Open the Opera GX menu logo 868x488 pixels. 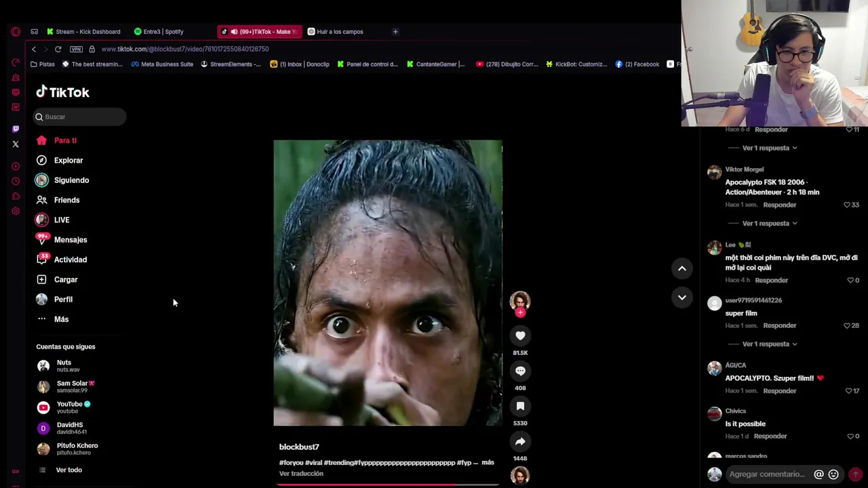click(16, 31)
